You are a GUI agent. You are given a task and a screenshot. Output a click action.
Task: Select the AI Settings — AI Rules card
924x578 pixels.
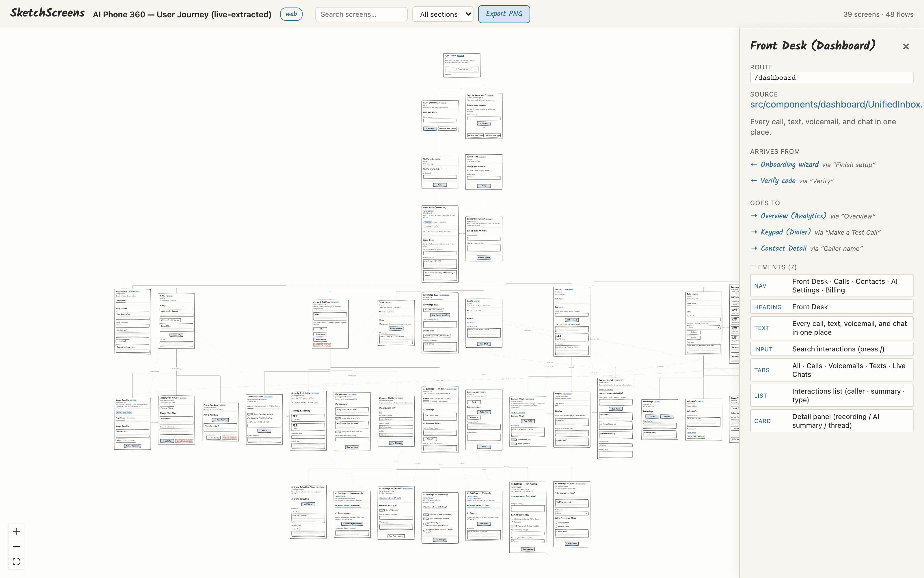(440, 420)
